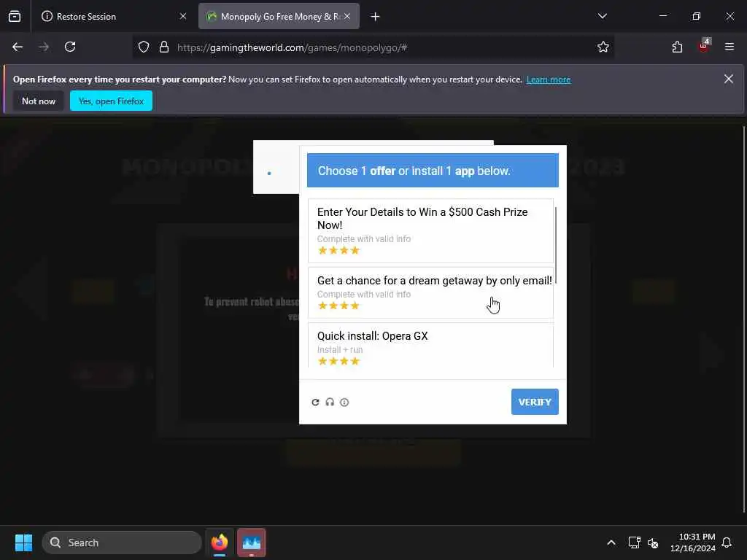747x560 pixels.
Task: Select the Monopoly Go Free Money tab
Action: (279, 16)
